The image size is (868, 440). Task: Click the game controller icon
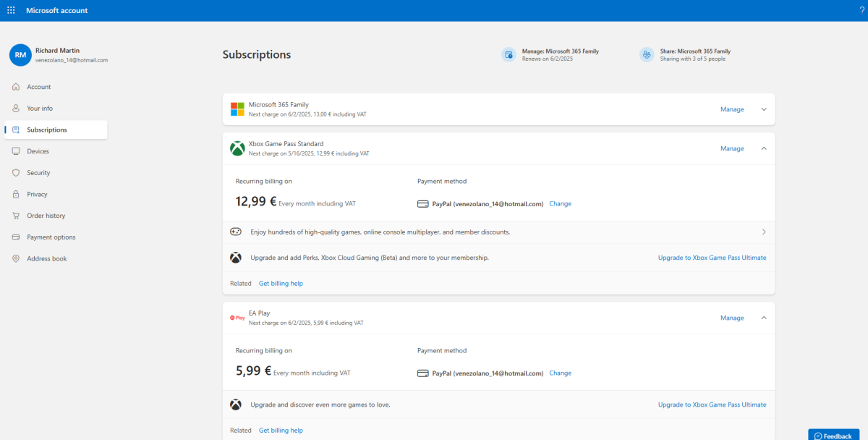point(236,232)
